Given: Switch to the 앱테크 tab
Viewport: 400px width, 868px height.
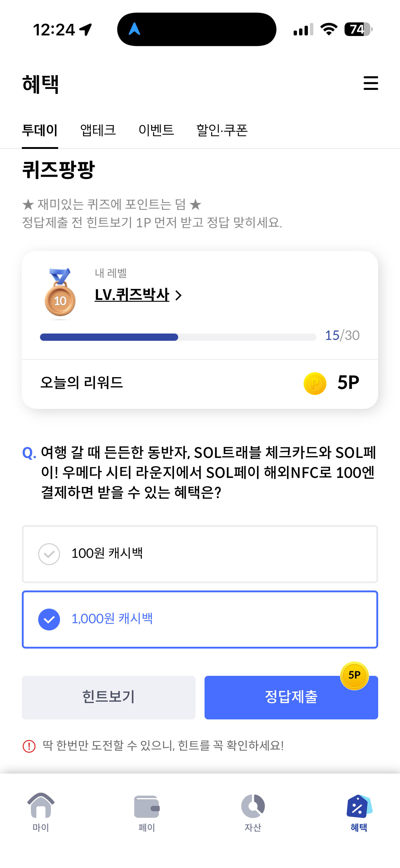Looking at the screenshot, I should pyautogui.click(x=98, y=130).
